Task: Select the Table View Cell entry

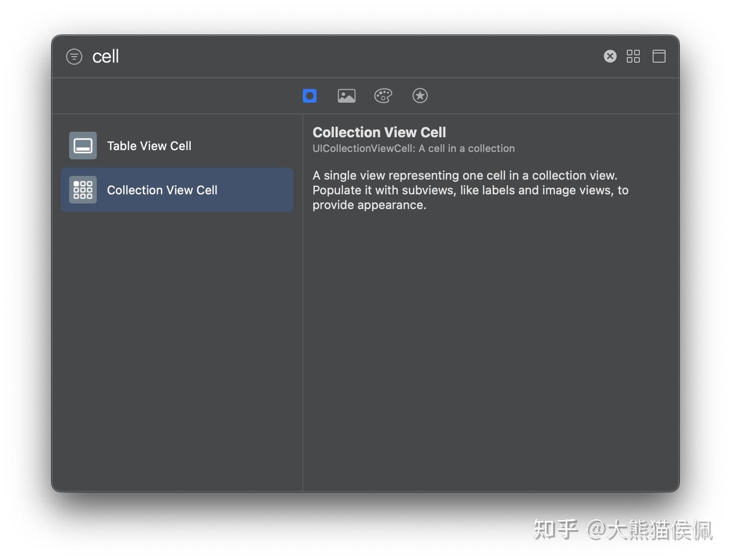Action: coord(149,146)
